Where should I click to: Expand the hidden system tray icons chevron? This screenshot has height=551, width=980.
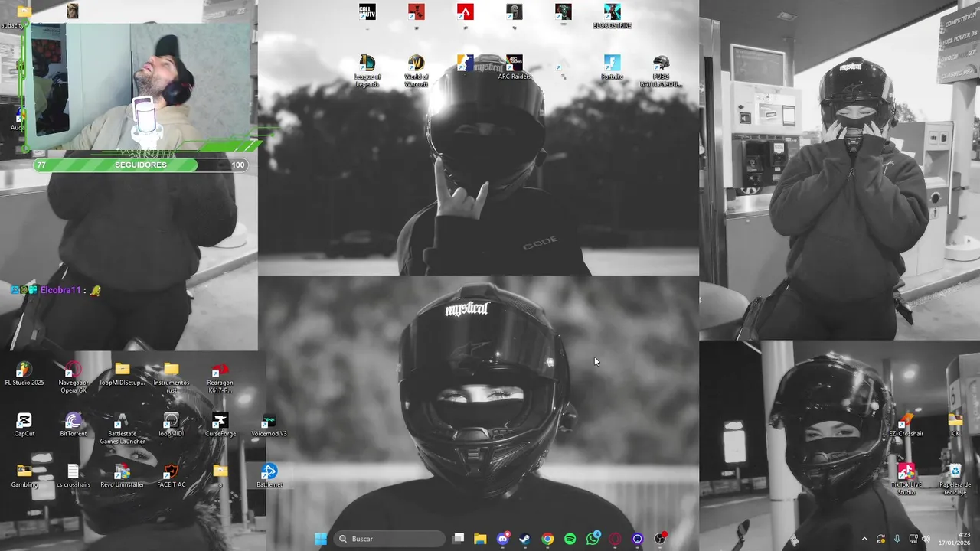point(864,539)
